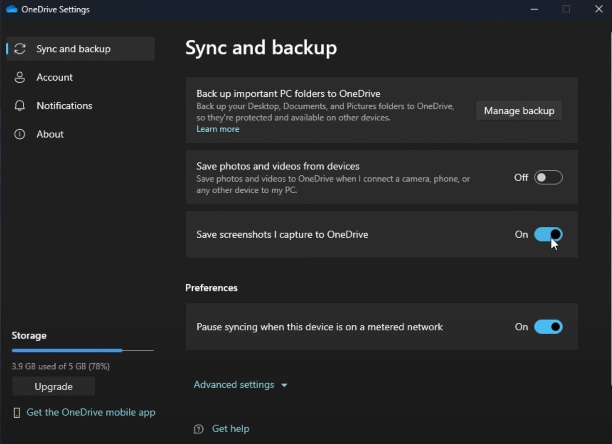Click 'Back up important PC folders to OneDrive' title
Viewport: 612px width, 444px height.
coord(288,94)
